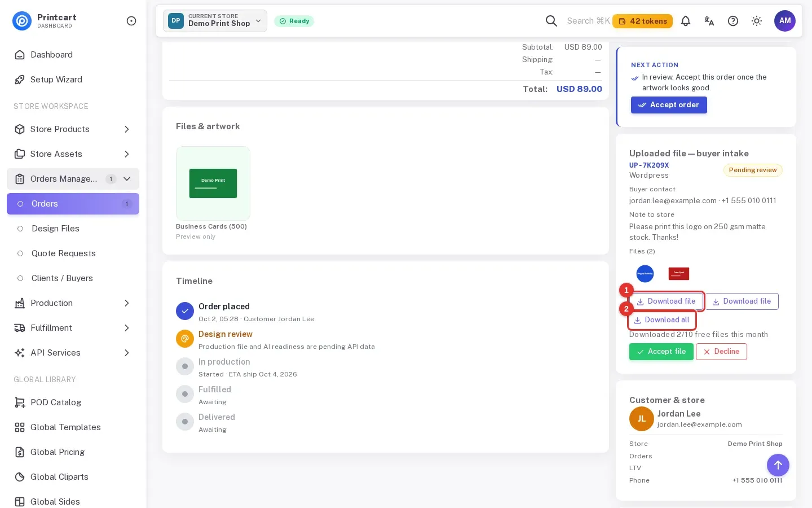The image size is (812, 508).
Task: Click the red Decline button
Action: tap(721, 352)
